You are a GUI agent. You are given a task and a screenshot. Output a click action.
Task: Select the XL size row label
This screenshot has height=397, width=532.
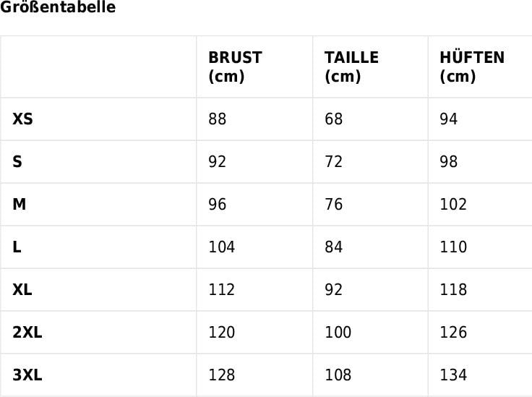click(x=22, y=289)
